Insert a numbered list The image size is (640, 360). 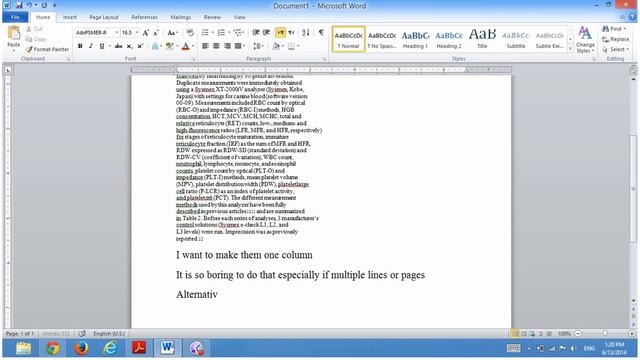coord(221,33)
